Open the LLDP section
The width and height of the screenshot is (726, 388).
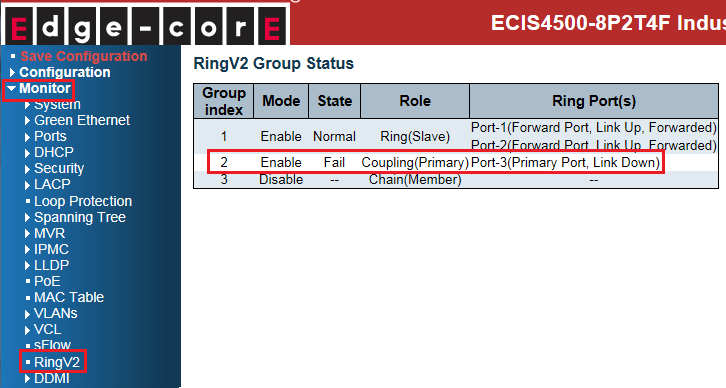pos(51,265)
